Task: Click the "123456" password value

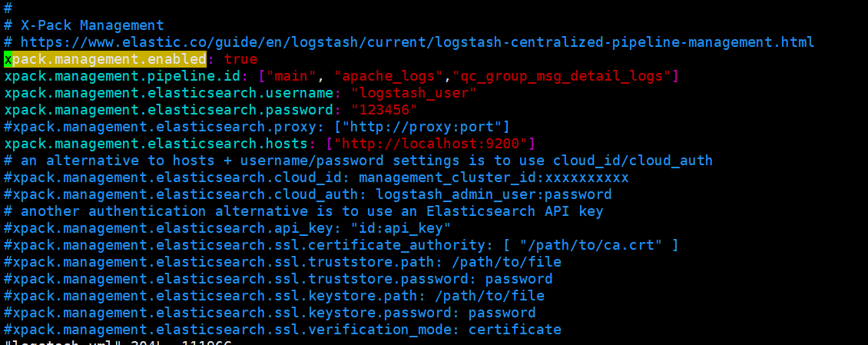Action: [x=384, y=110]
